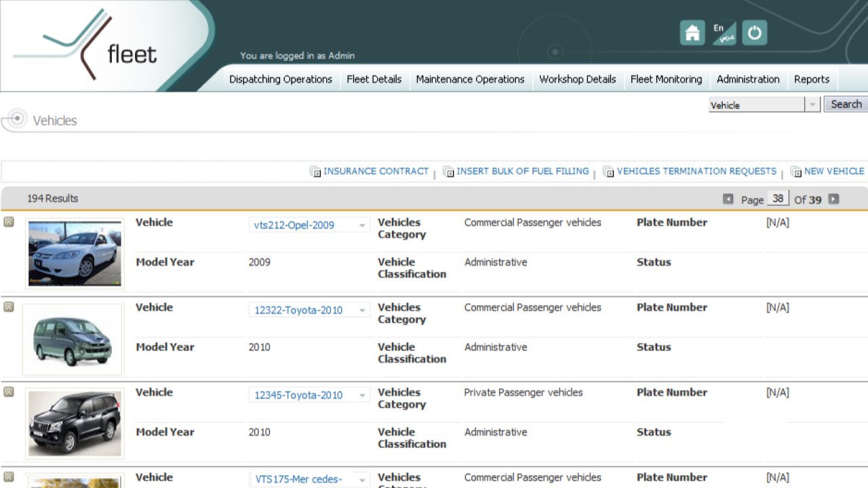Viewport: 868px width, 488px height.
Task: Open the Maintenance Operations menu
Action: tap(471, 79)
